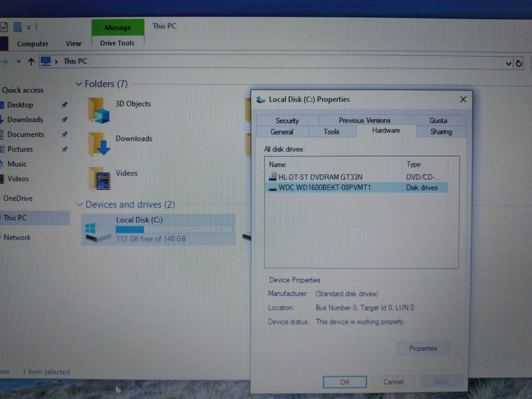Image resolution: width=532 pixels, height=399 pixels.
Task: Click the Name column header
Action: 277,165
